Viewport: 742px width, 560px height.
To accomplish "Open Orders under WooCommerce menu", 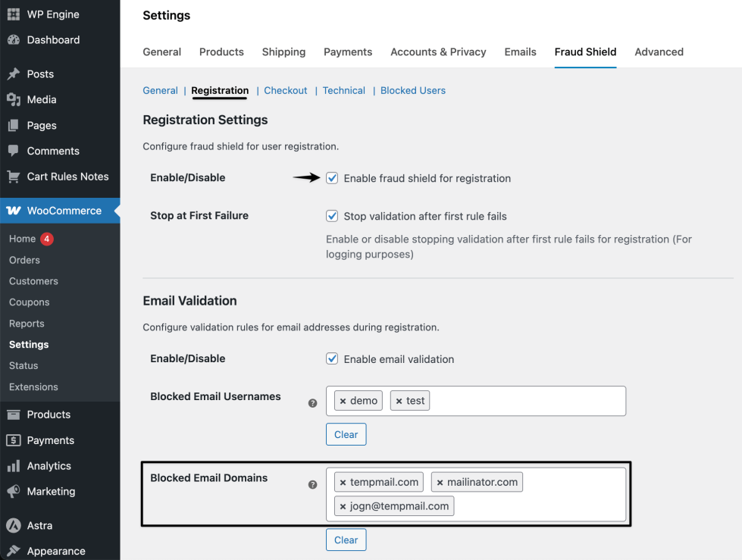I will [24, 260].
